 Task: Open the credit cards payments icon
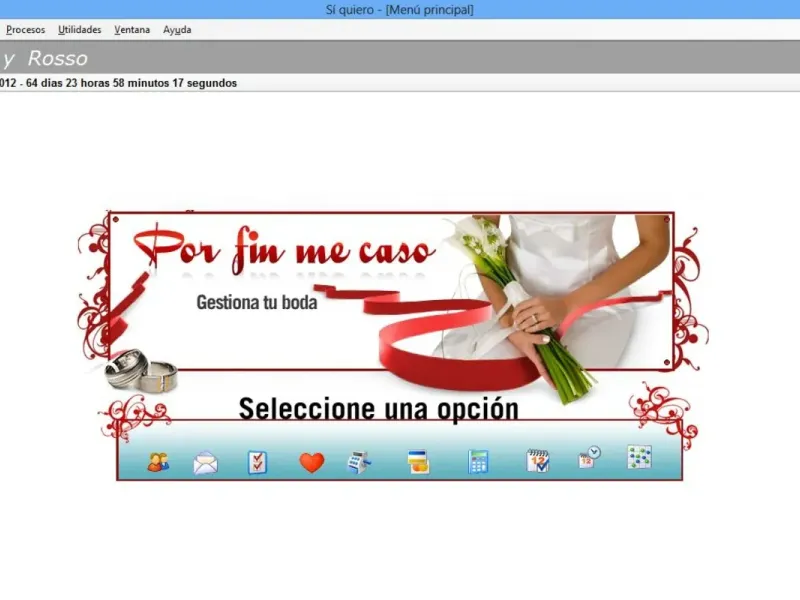[418, 462]
